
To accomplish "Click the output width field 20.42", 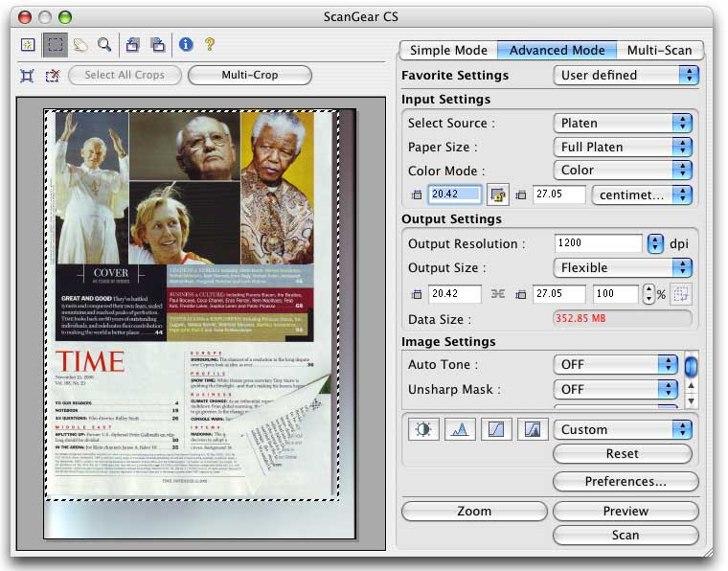I will [x=455, y=294].
